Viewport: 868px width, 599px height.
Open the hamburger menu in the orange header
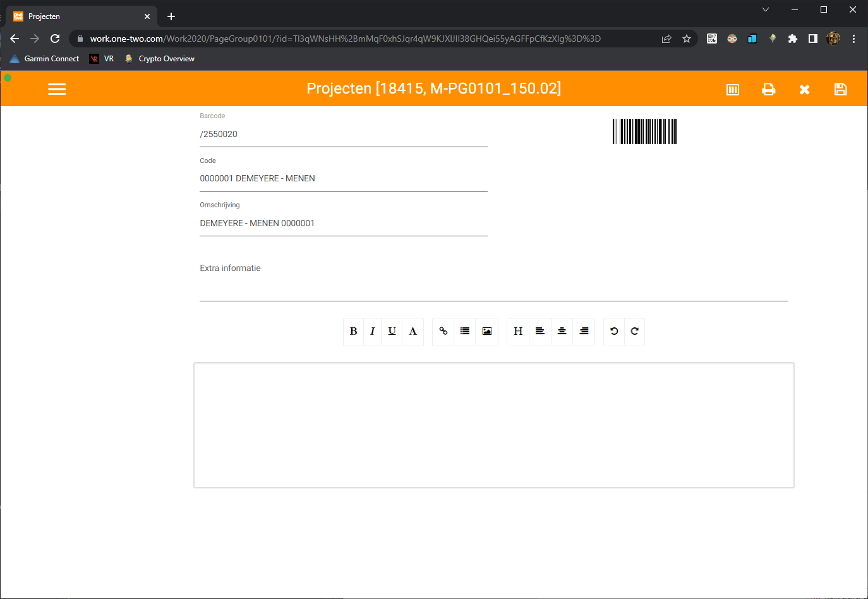pyautogui.click(x=57, y=89)
